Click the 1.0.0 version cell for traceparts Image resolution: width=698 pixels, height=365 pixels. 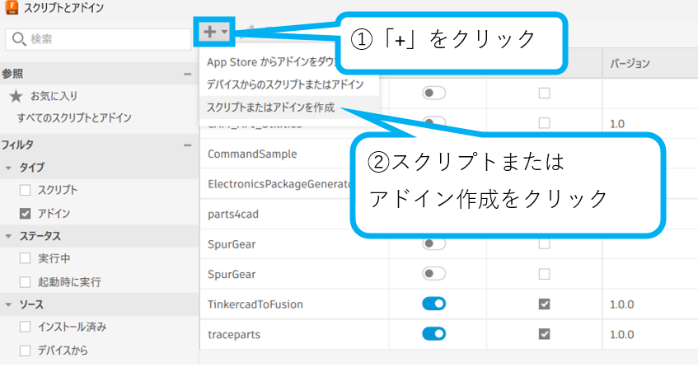point(622,335)
